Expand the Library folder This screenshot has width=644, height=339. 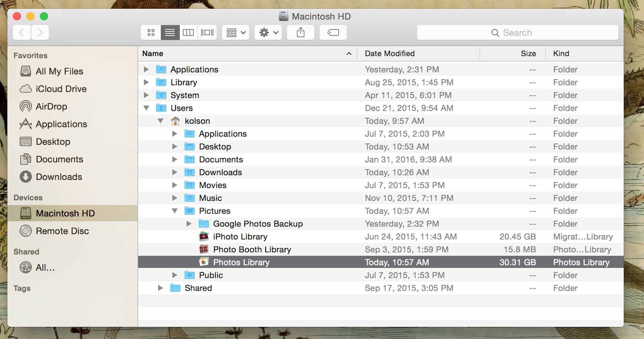point(146,82)
